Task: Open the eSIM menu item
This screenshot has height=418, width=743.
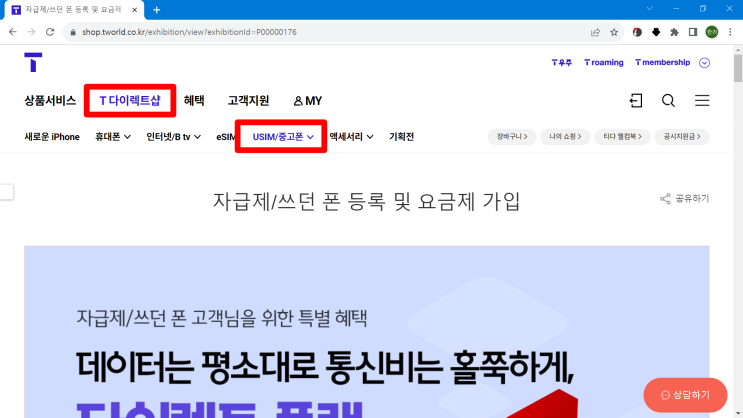Action: [226, 136]
